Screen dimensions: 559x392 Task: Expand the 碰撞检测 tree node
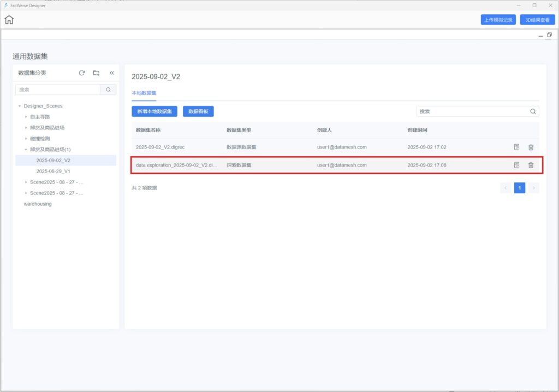[x=26, y=139]
